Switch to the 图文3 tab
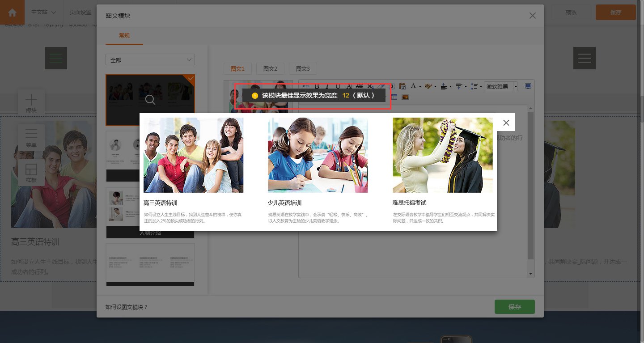644x343 pixels. click(303, 68)
